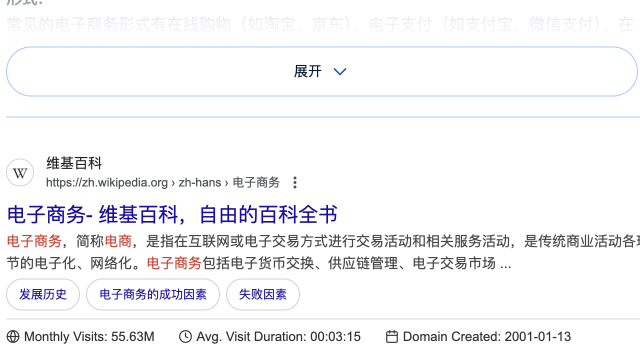Screen dimensions: 640x360
Task: Click the zh.wikipedia.org URL breadcrumb
Action: pyautogui.click(x=163, y=182)
